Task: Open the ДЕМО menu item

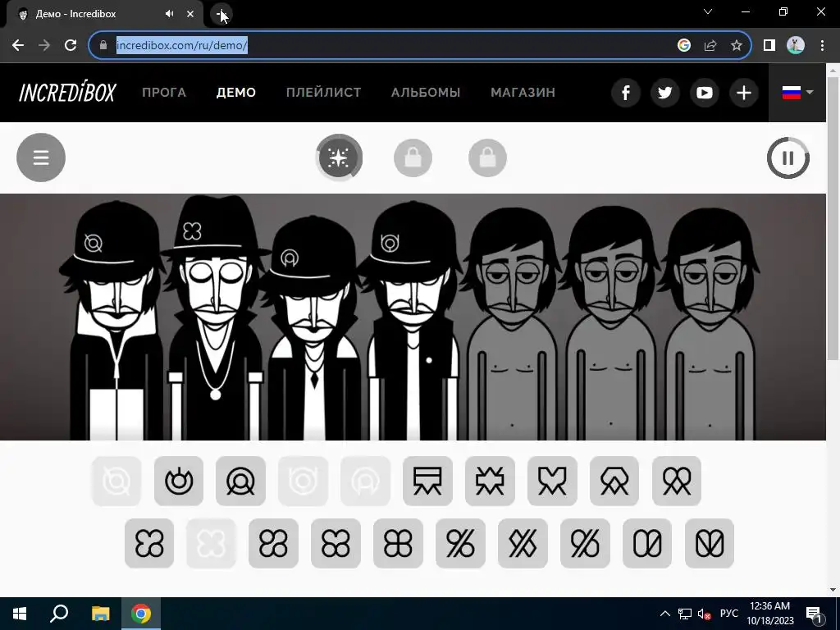Action: [236, 93]
